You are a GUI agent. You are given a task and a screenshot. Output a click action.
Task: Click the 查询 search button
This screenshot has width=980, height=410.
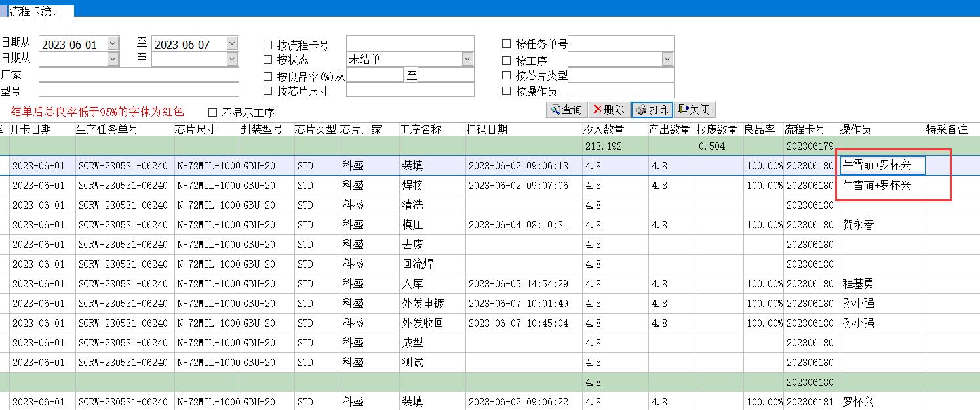tap(566, 110)
